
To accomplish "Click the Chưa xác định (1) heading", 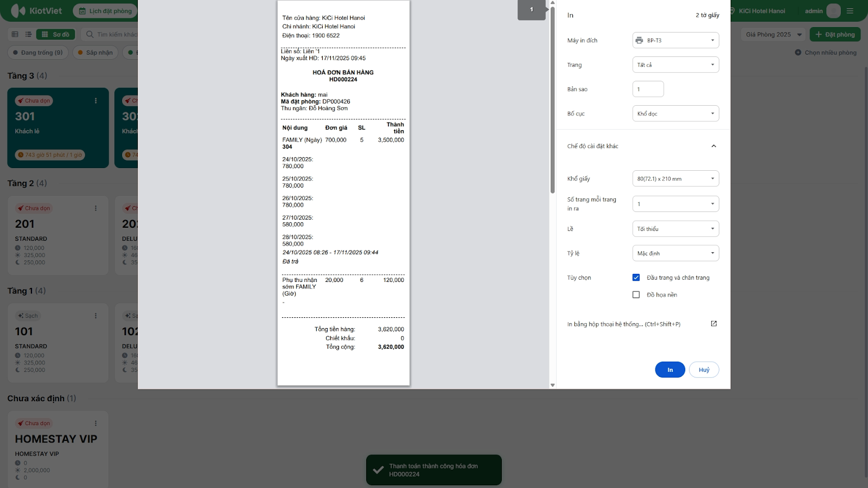I will (x=42, y=399).
